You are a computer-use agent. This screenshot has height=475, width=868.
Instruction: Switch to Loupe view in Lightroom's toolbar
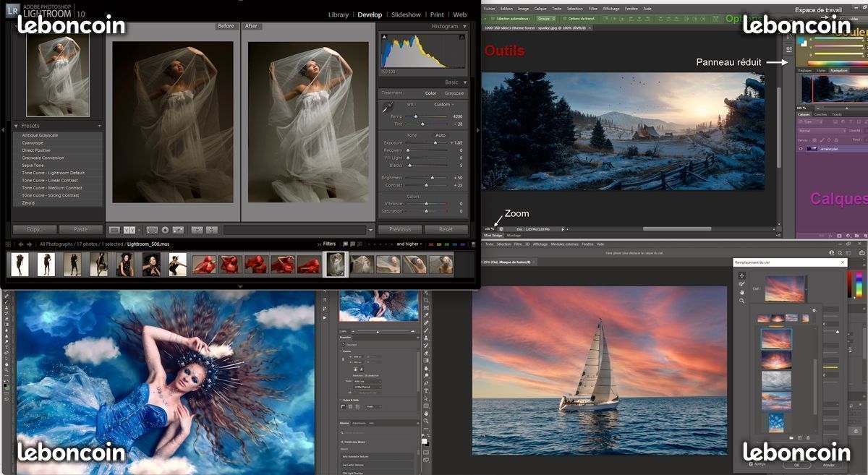coord(114,230)
